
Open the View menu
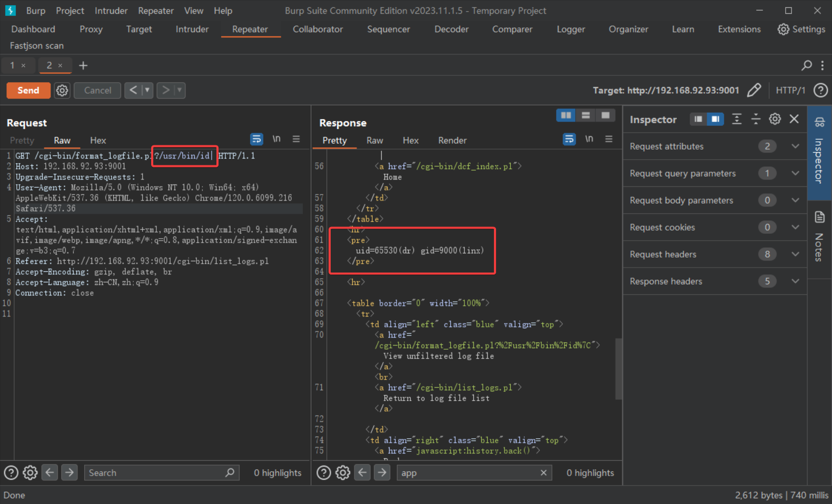[193, 11]
